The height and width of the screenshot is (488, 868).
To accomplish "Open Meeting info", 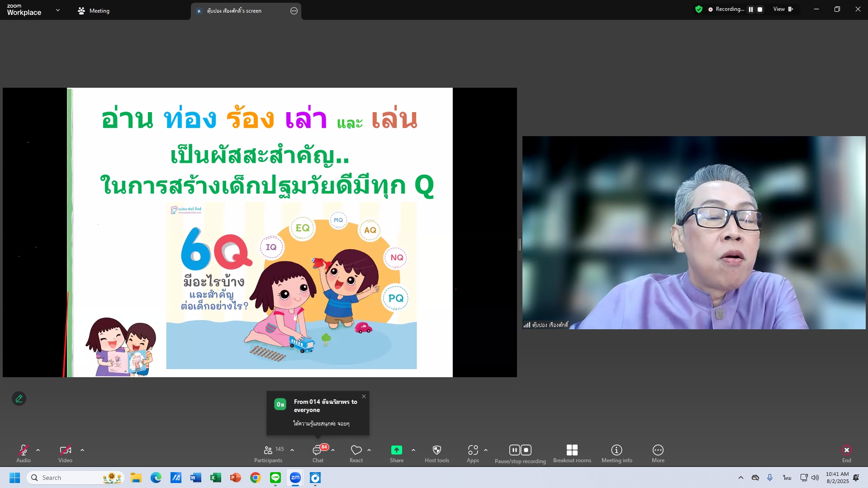I will (x=617, y=453).
